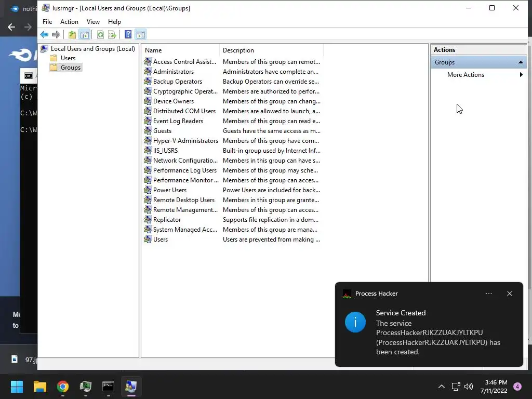Click the Groups folder icon in tree
This screenshot has width=532, height=399.
(x=54, y=68)
